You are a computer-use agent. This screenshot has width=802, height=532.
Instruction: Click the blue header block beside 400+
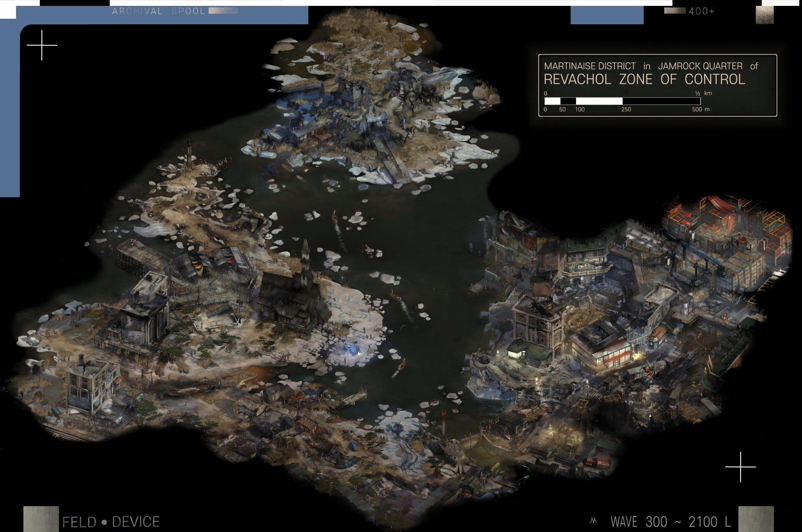(x=607, y=15)
